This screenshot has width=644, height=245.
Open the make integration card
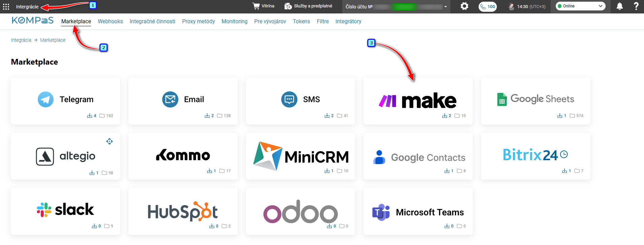[x=418, y=101]
